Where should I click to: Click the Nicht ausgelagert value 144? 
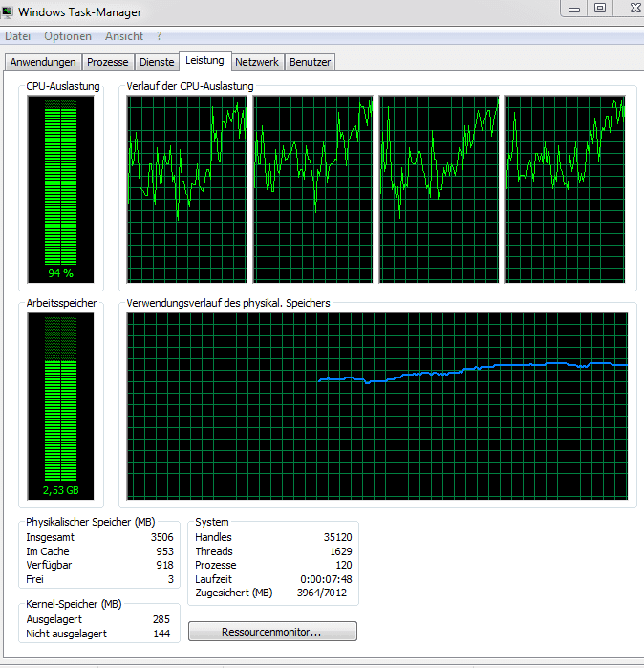161,634
